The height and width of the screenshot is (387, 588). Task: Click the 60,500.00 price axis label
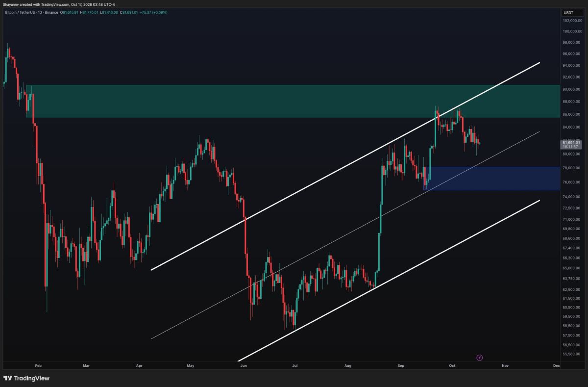coord(572,308)
